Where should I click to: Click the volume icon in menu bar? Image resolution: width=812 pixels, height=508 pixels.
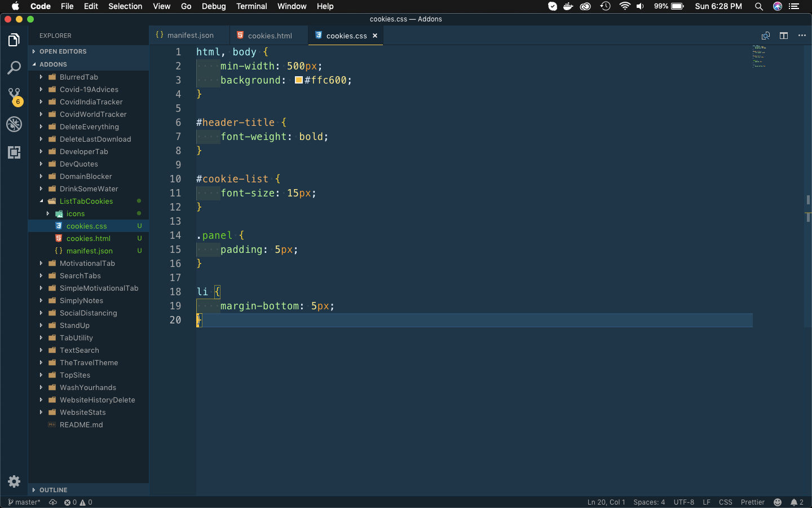click(641, 6)
